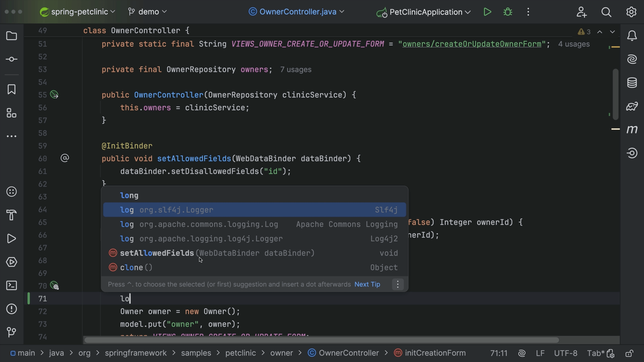Open the Commit tool window
Image resolution: width=644 pixels, height=362 pixels.
tap(12, 59)
